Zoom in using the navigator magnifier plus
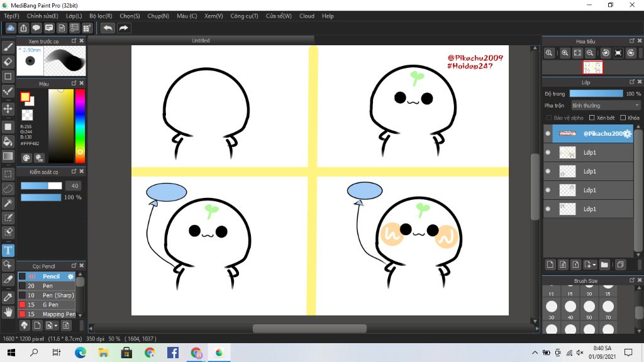Screen dimensions: 644x362 (x=565, y=53)
